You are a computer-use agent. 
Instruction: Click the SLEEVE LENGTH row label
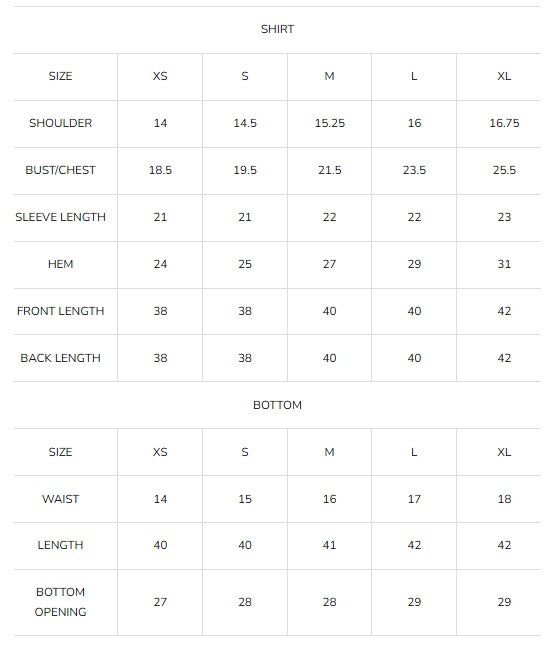pos(61,217)
